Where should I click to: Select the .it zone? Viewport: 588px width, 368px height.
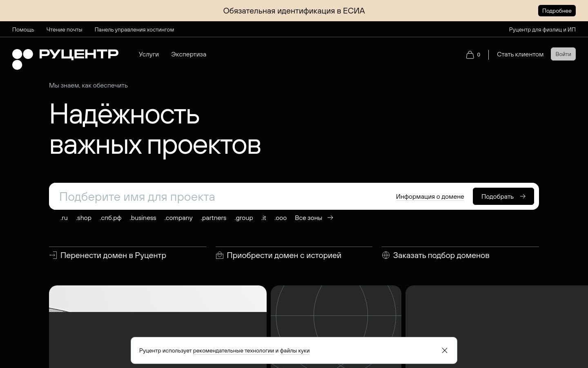click(264, 218)
